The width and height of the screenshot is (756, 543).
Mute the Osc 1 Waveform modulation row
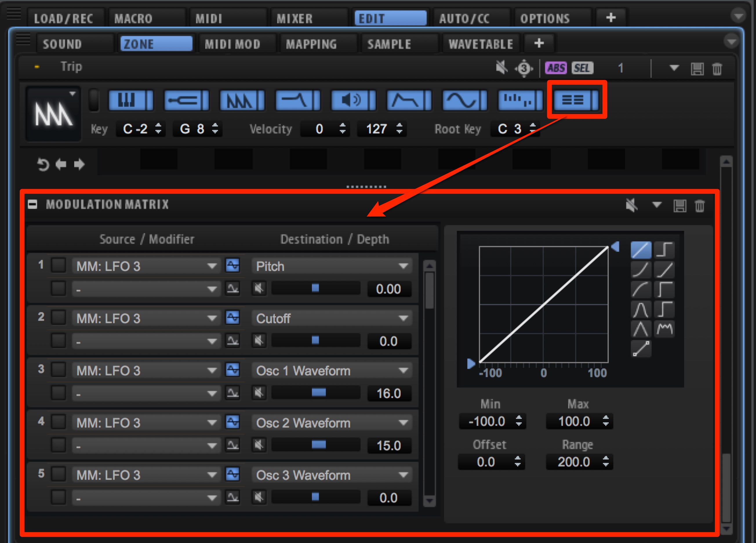tap(259, 393)
